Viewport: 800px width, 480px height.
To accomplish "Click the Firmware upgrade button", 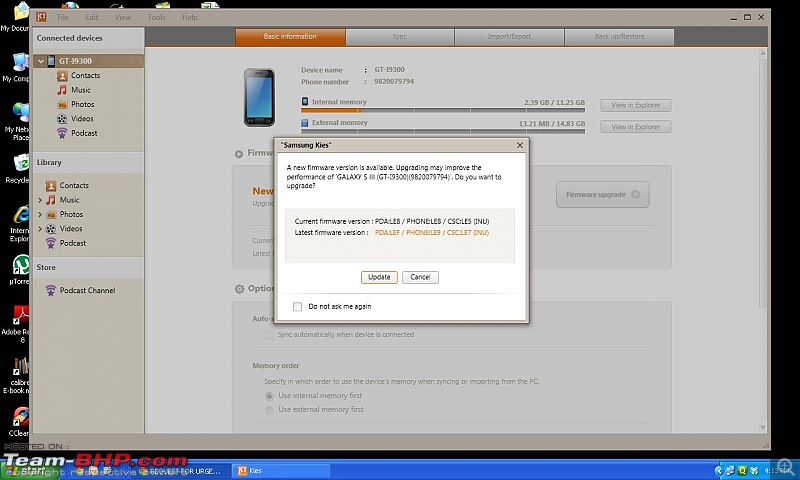I will tap(603, 194).
